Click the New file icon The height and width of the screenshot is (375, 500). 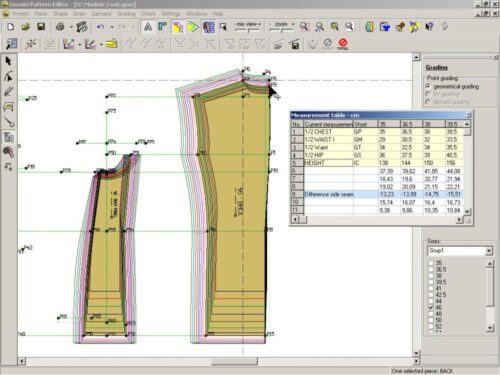[x=11, y=27]
